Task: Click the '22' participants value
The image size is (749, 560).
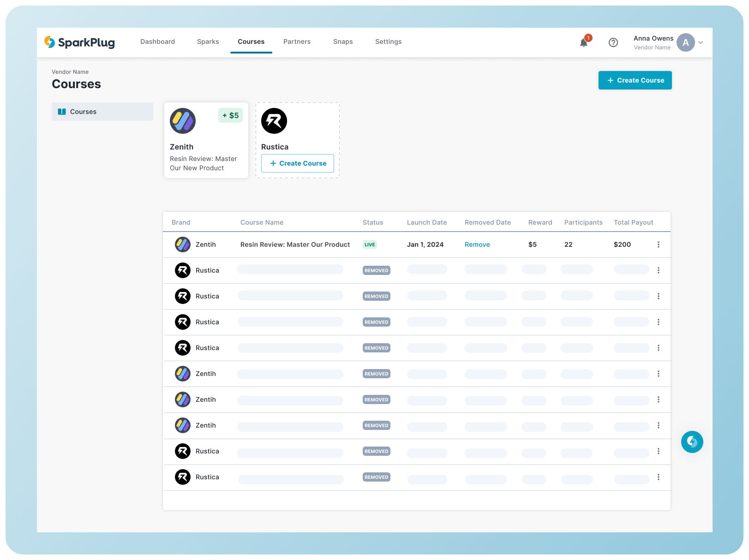Action: coord(569,244)
